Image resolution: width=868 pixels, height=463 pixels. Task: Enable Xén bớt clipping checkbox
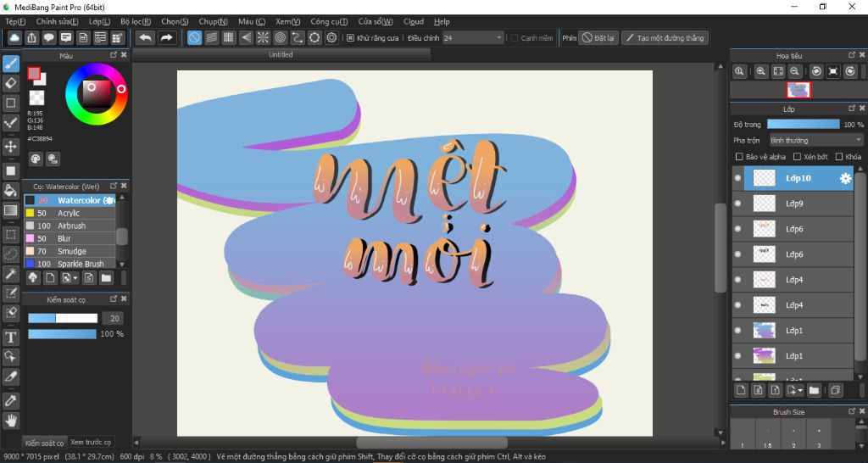click(797, 157)
